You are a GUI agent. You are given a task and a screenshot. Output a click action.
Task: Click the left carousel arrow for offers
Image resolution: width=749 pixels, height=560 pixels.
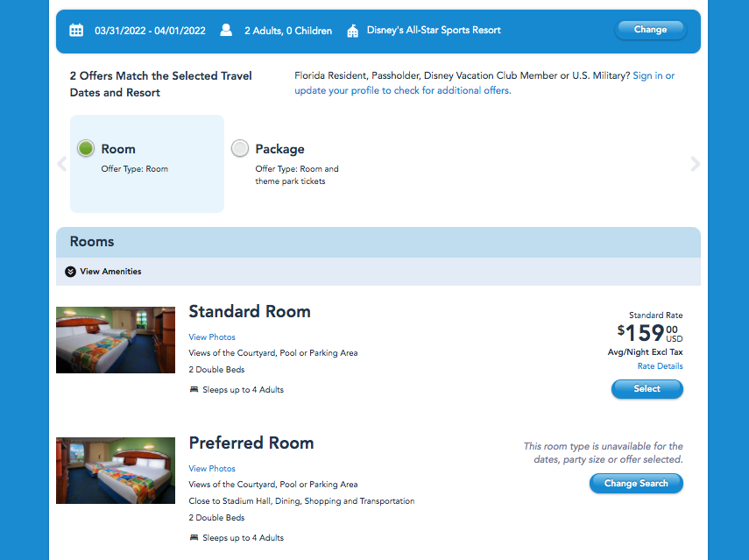(x=61, y=164)
